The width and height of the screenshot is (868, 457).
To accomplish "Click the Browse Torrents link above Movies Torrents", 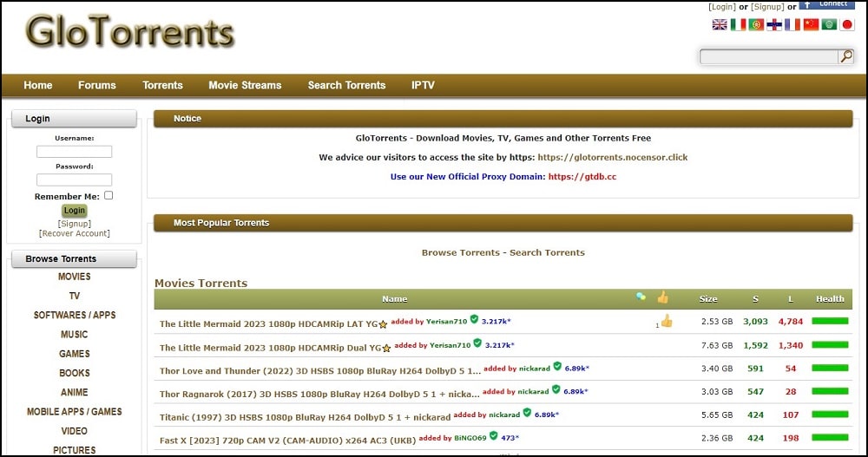I will coord(461,252).
